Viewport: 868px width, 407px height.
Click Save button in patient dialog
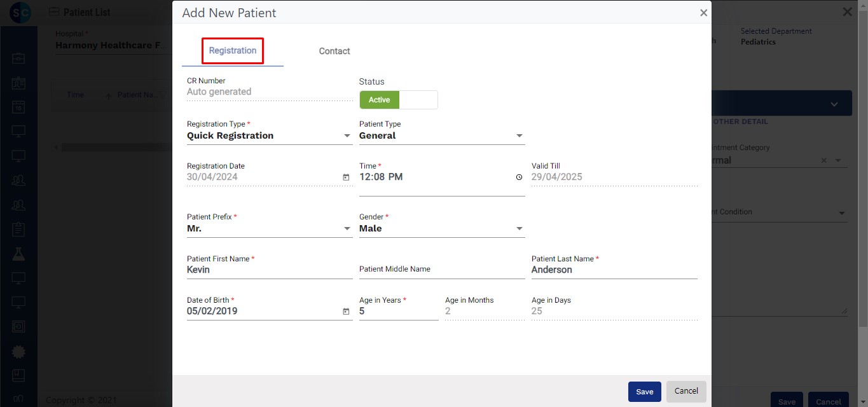click(644, 392)
